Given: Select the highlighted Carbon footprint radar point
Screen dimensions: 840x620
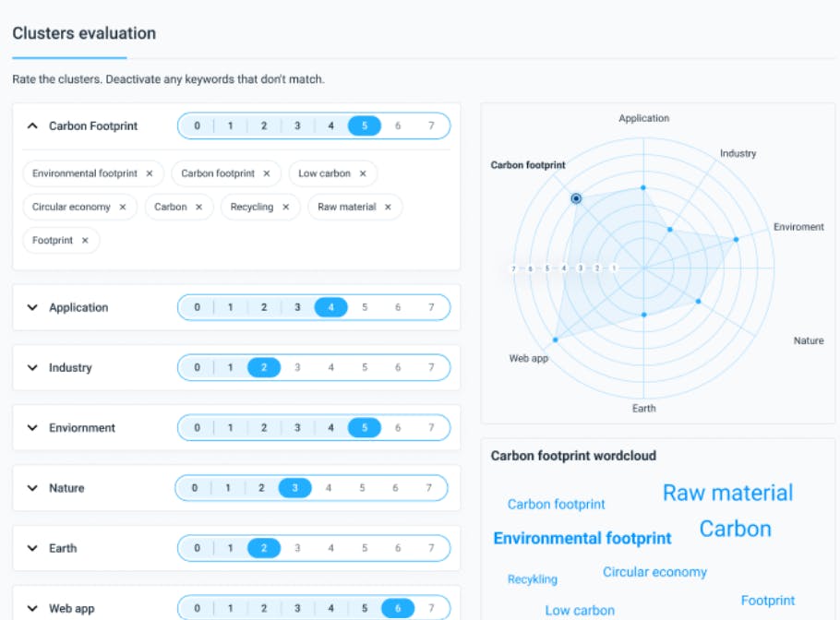Looking at the screenshot, I should point(576,198).
